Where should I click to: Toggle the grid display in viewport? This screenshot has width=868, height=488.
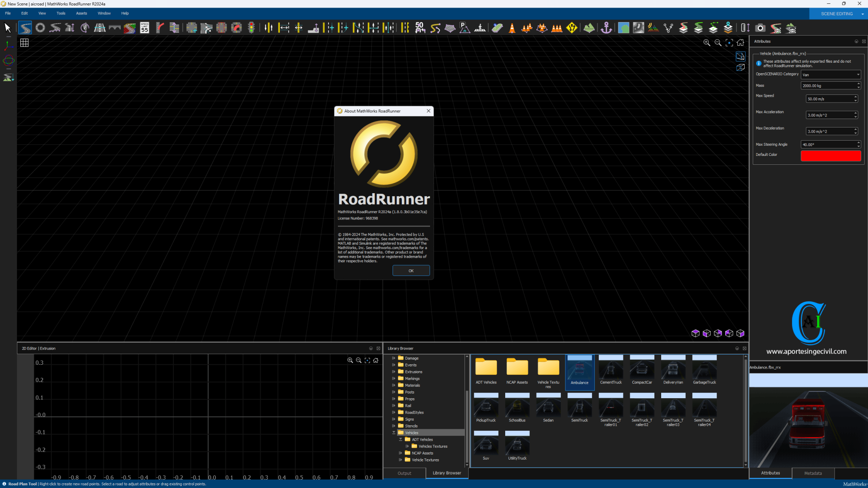pos(25,43)
